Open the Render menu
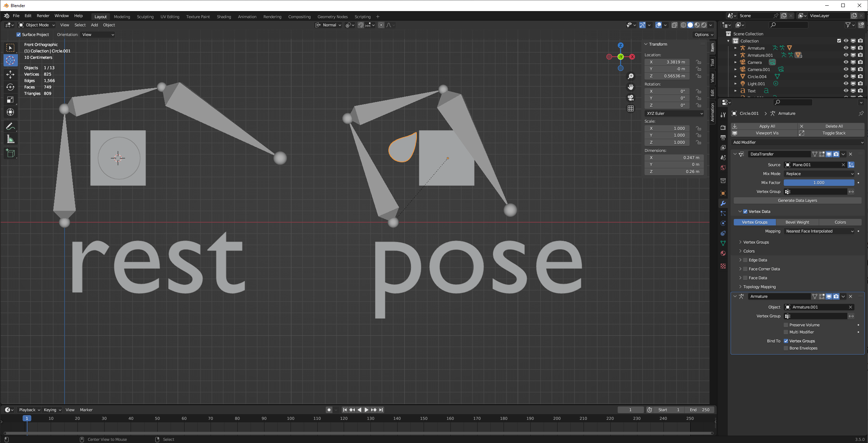The height and width of the screenshot is (443, 868). click(43, 16)
